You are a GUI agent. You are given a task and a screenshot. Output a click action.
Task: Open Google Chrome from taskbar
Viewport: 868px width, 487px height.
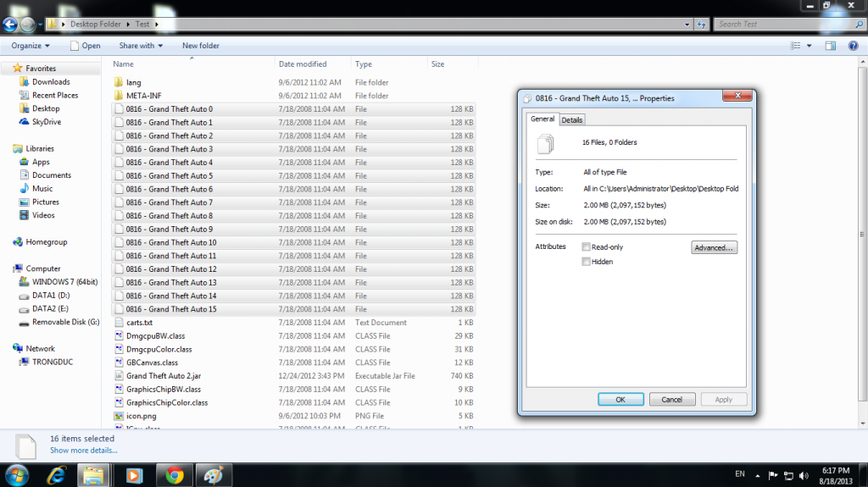[175, 475]
